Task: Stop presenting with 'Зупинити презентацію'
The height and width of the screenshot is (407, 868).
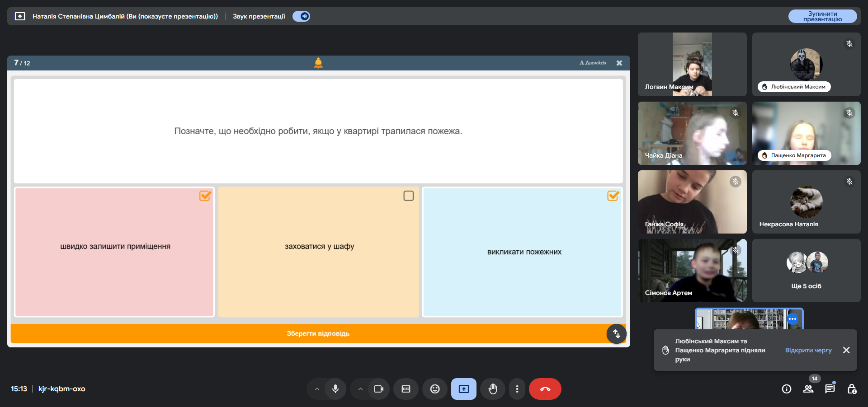Action: click(823, 16)
